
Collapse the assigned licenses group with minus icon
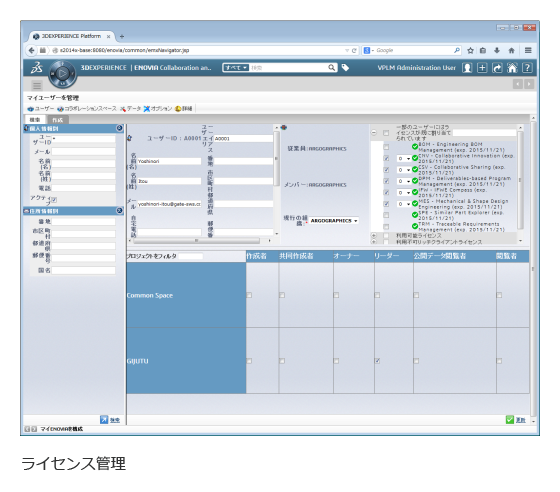pyautogui.click(x=374, y=132)
